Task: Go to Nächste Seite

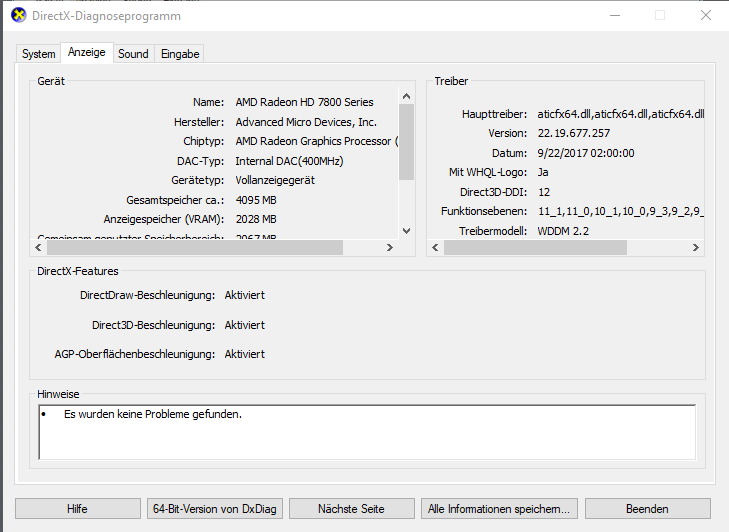Action: (x=351, y=509)
